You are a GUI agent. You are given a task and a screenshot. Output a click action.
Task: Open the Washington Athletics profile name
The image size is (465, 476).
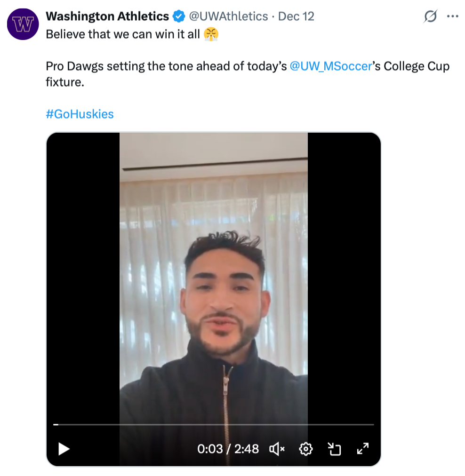pyautogui.click(x=107, y=16)
